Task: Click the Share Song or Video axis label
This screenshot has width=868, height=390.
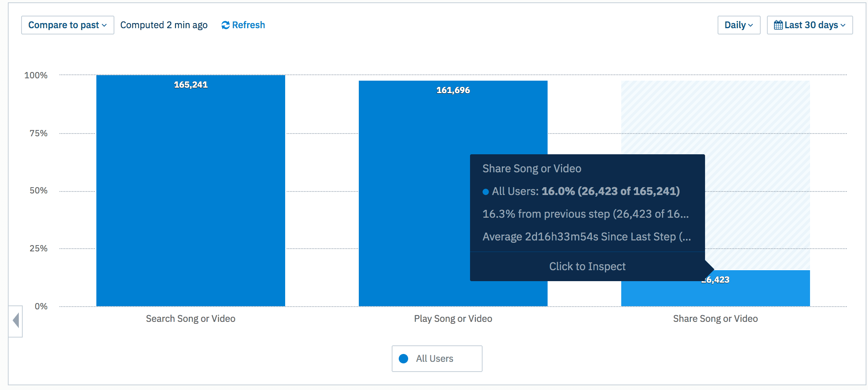Action: pyautogui.click(x=715, y=319)
